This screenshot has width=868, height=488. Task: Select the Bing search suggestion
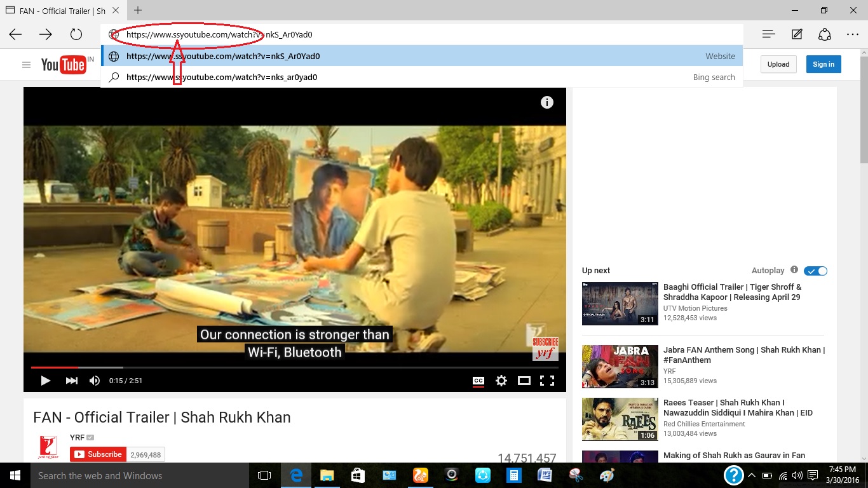tap(421, 77)
